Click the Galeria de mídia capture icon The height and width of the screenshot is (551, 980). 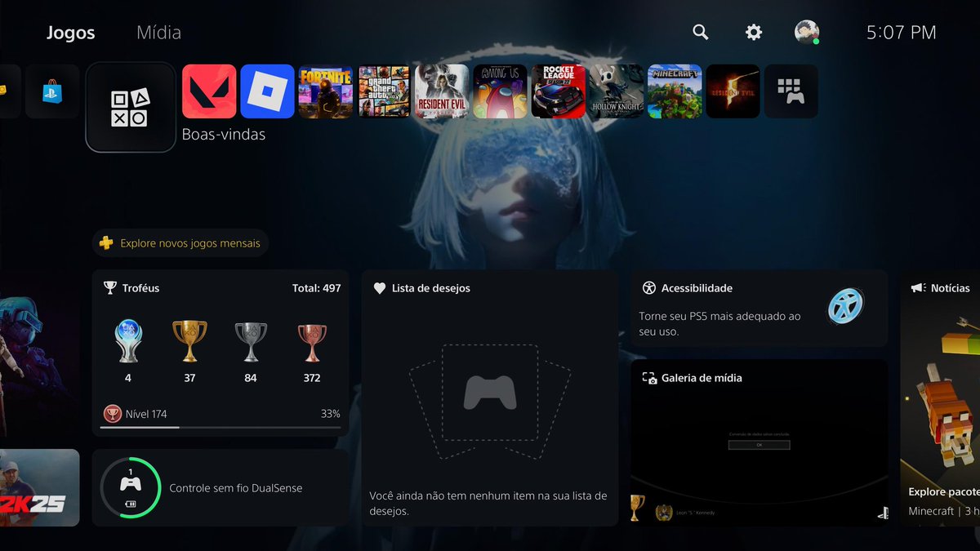coord(649,378)
